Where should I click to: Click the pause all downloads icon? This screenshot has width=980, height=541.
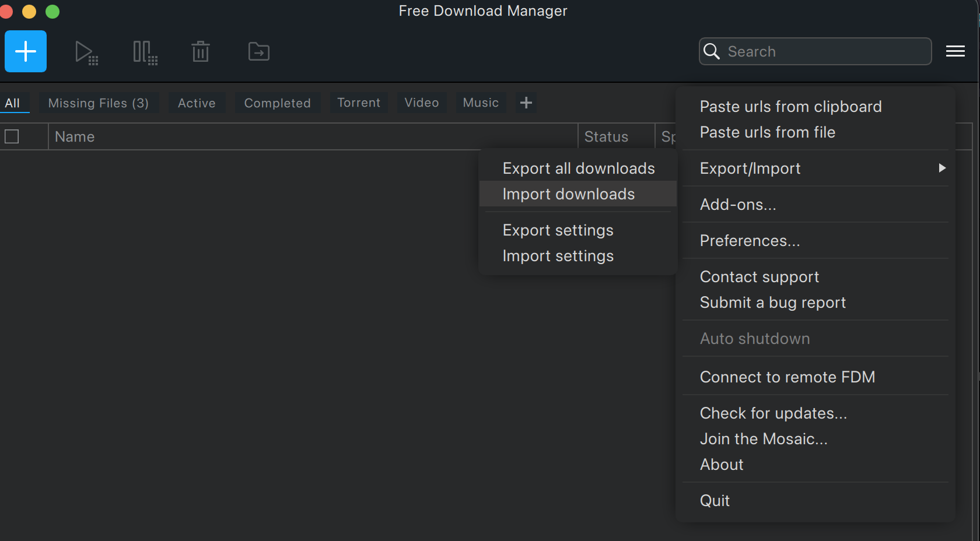(145, 52)
